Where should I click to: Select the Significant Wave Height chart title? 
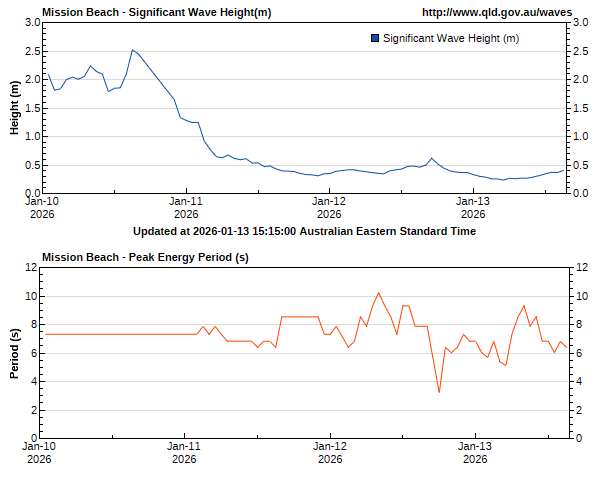[156, 13]
